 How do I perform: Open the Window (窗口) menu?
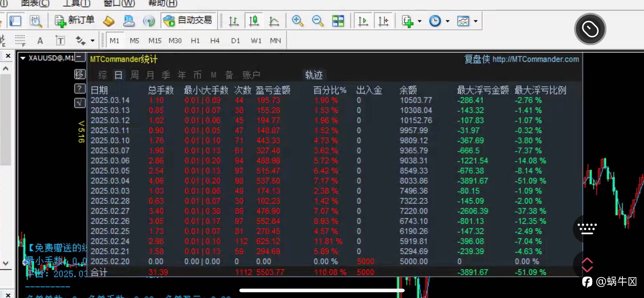pos(119,4)
